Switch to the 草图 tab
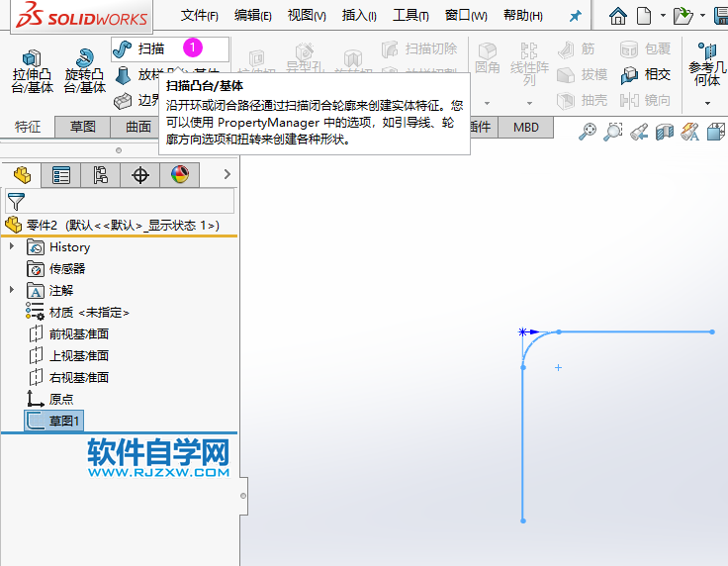 click(x=83, y=127)
